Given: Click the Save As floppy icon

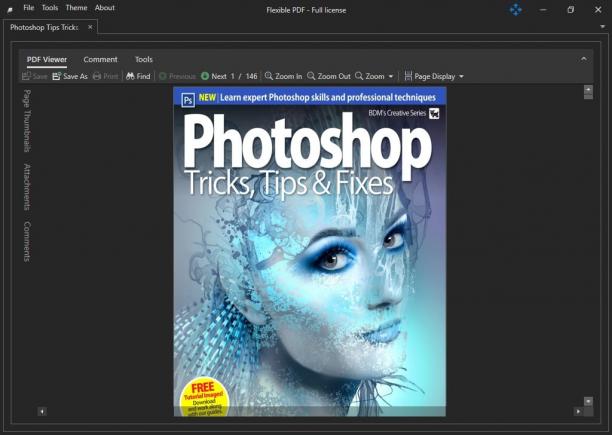Looking at the screenshot, I should click(57, 76).
